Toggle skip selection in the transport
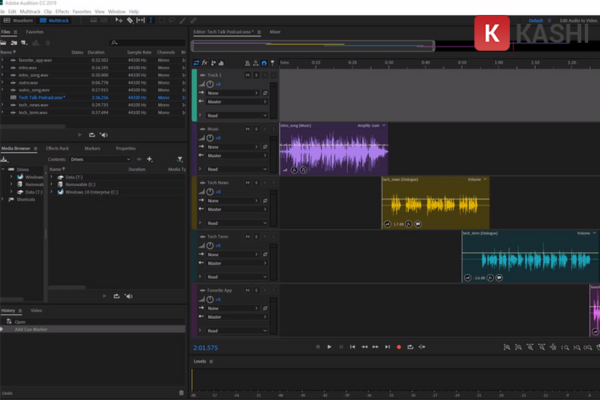 coord(422,347)
